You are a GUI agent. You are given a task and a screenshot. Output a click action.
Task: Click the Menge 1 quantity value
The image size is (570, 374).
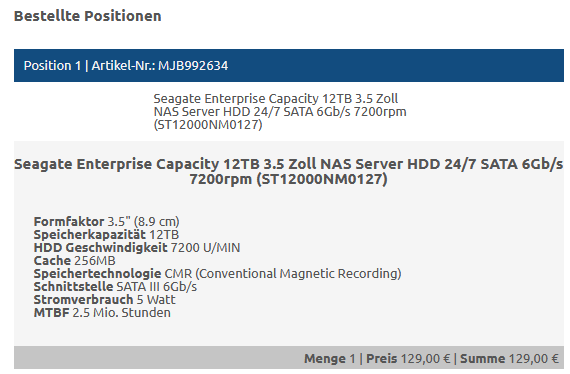coord(329,359)
